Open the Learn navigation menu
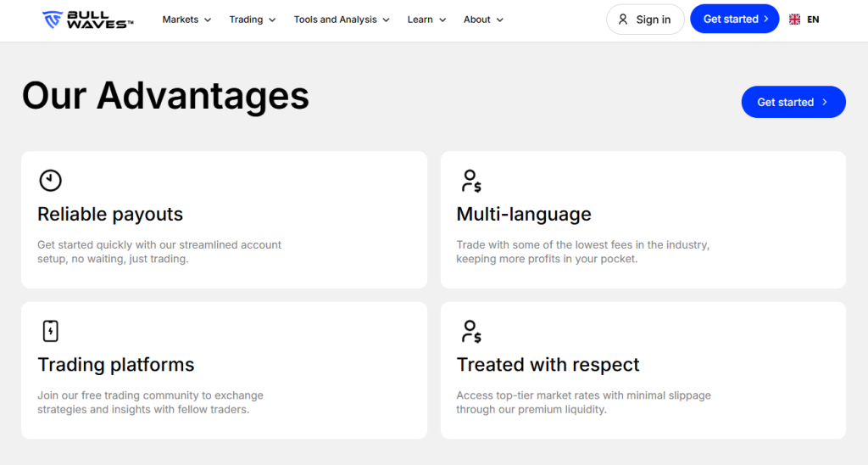The height and width of the screenshot is (465, 868). [x=426, y=20]
